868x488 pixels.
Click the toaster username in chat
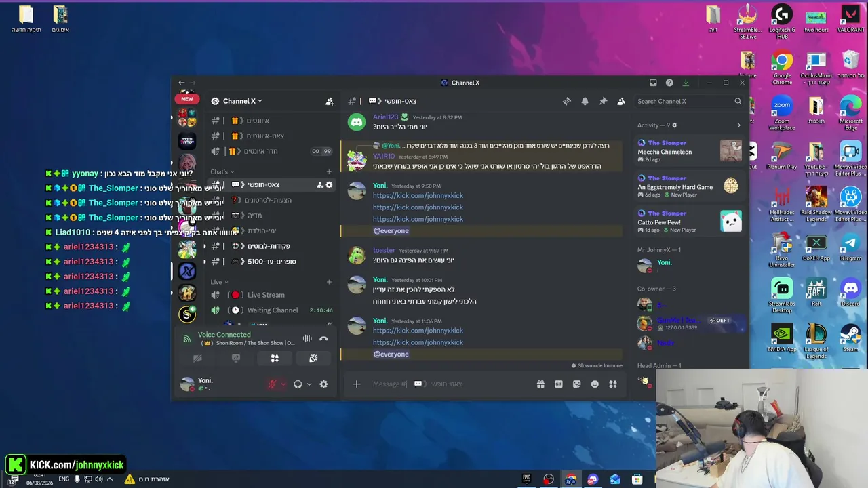tap(384, 251)
